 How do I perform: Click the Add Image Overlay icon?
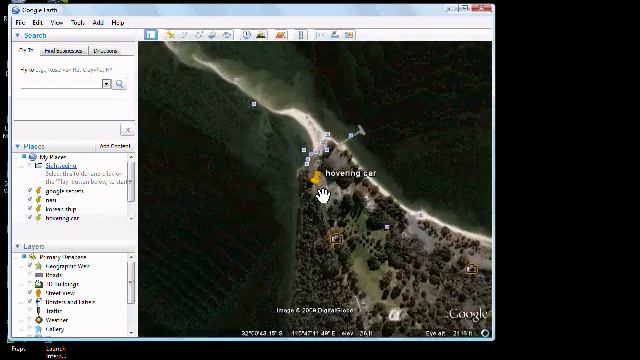tap(212, 35)
